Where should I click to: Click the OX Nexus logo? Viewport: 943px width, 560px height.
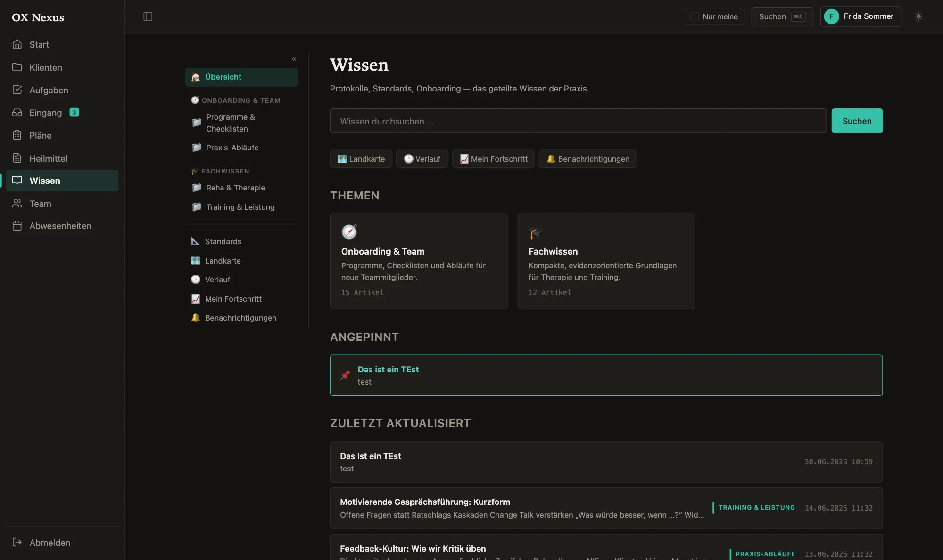click(38, 17)
